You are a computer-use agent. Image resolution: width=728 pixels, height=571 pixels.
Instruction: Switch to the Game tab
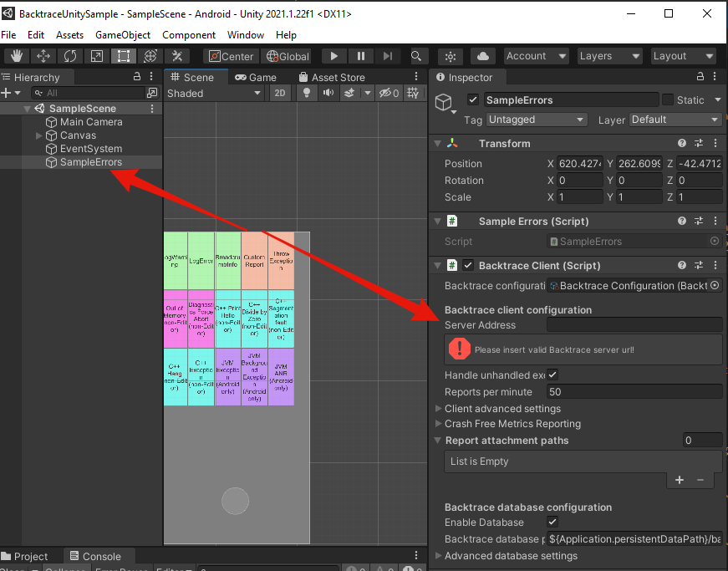[256, 78]
